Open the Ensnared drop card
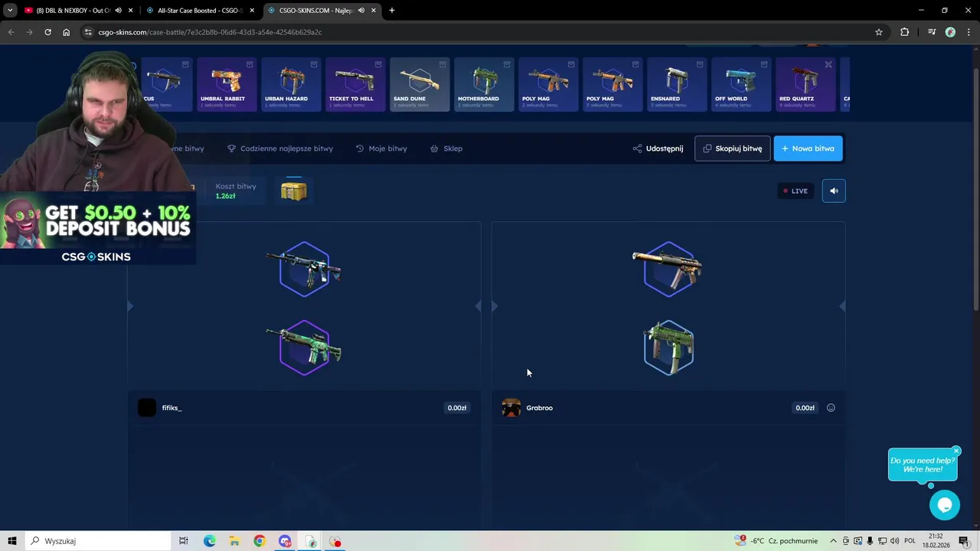 pyautogui.click(x=677, y=84)
